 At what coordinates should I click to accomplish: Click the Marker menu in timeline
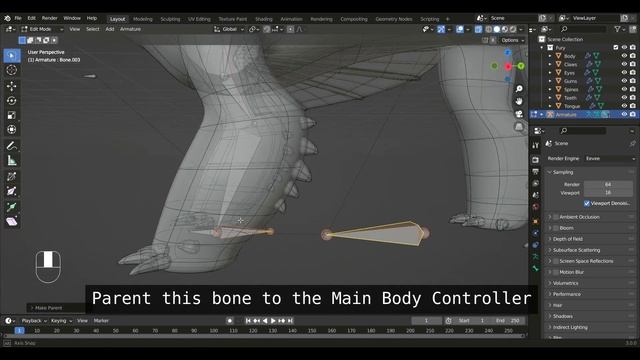point(101,321)
